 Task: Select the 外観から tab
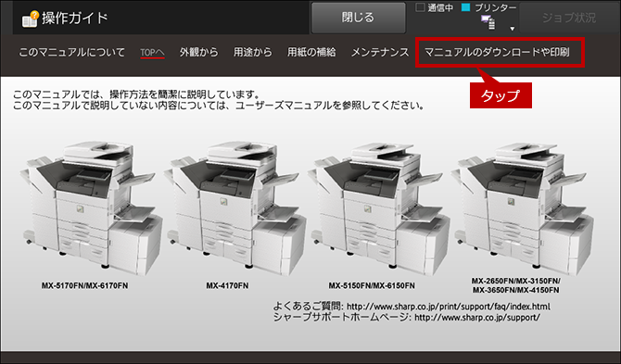click(x=199, y=52)
